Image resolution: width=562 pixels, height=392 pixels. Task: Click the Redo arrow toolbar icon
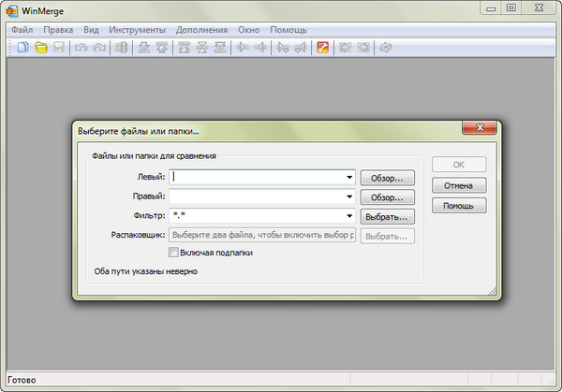pos(97,48)
